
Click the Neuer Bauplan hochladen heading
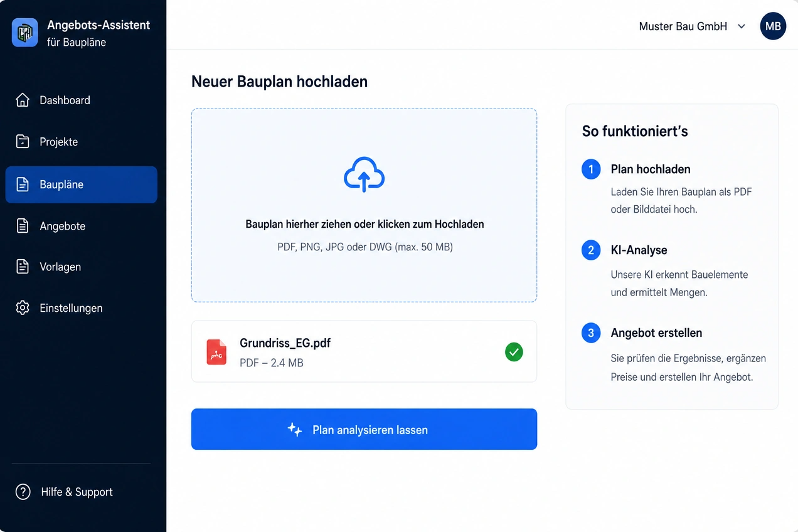pyautogui.click(x=279, y=82)
